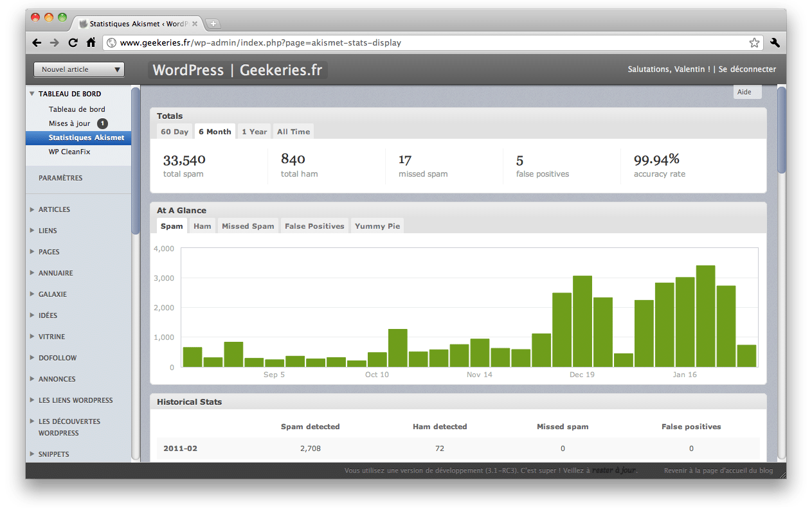The image size is (812, 514).
Task: Click the globe site icon in address bar
Action: [x=111, y=43]
